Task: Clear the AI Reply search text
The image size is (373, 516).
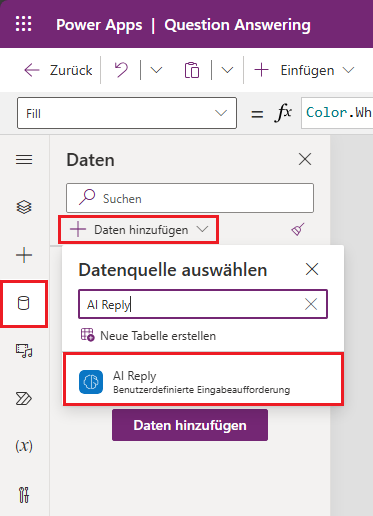Action: 311,304
